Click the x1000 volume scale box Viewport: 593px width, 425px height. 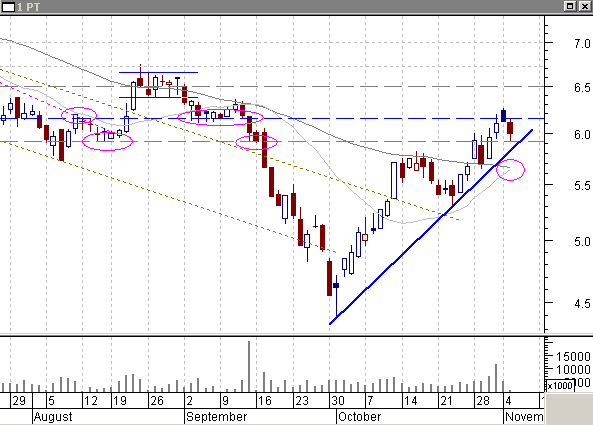[x=560, y=386]
